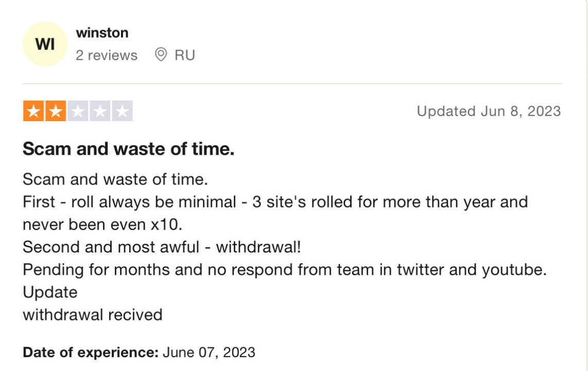Click the 'First - roll always be minimal' line

(275, 202)
